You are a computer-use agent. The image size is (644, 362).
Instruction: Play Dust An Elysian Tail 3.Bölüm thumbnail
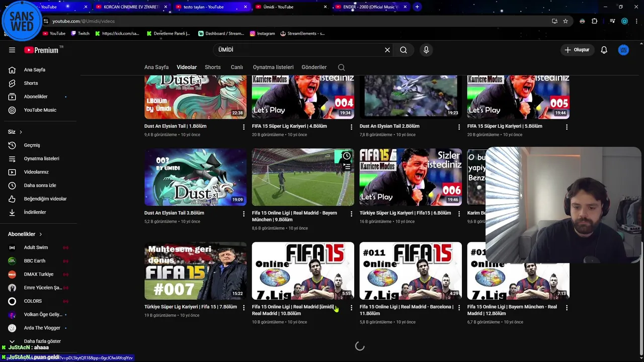pyautogui.click(x=195, y=177)
